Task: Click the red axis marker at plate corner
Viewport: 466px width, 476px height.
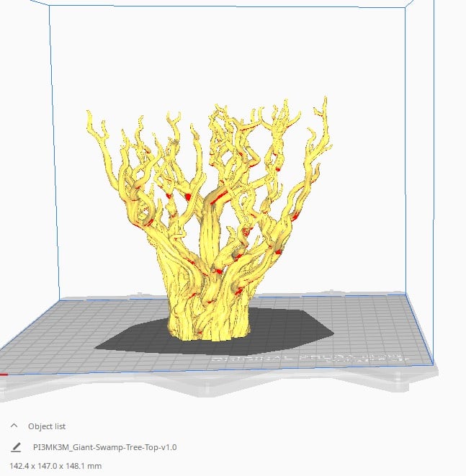Action: point(3,374)
